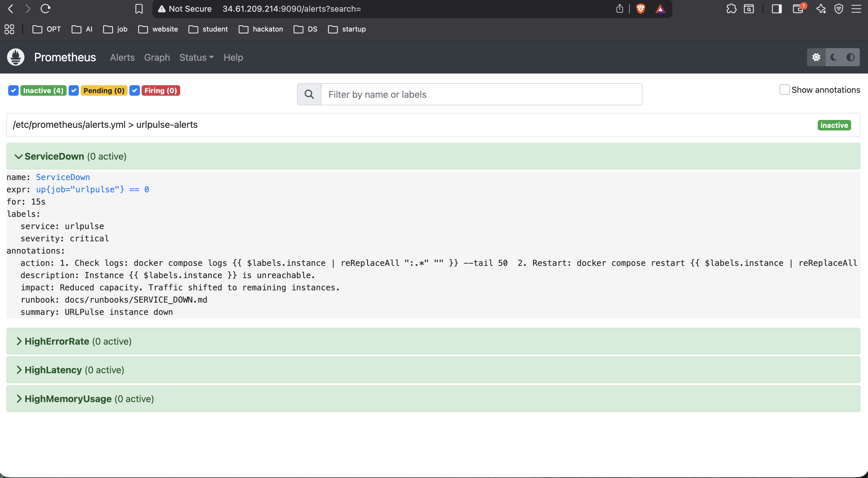This screenshot has width=868, height=478.
Task: Click the up{job="urlpulse"} == 0 expression link
Action: (92, 189)
